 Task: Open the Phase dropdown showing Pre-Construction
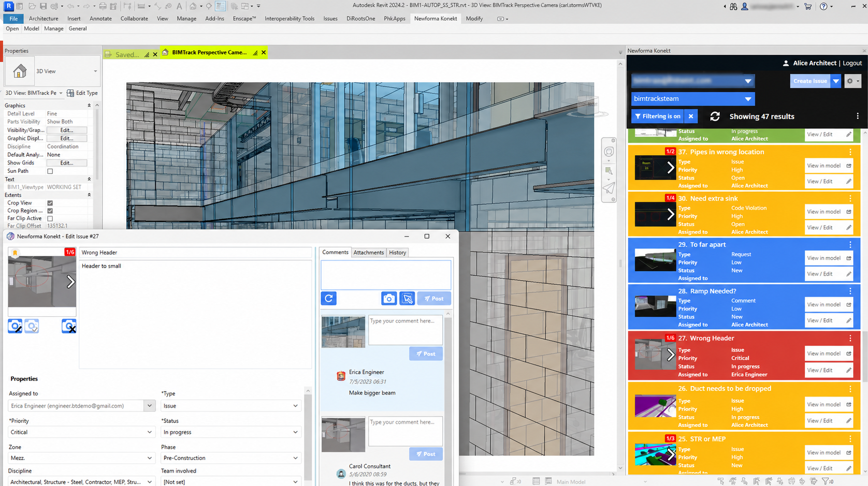pos(230,458)
